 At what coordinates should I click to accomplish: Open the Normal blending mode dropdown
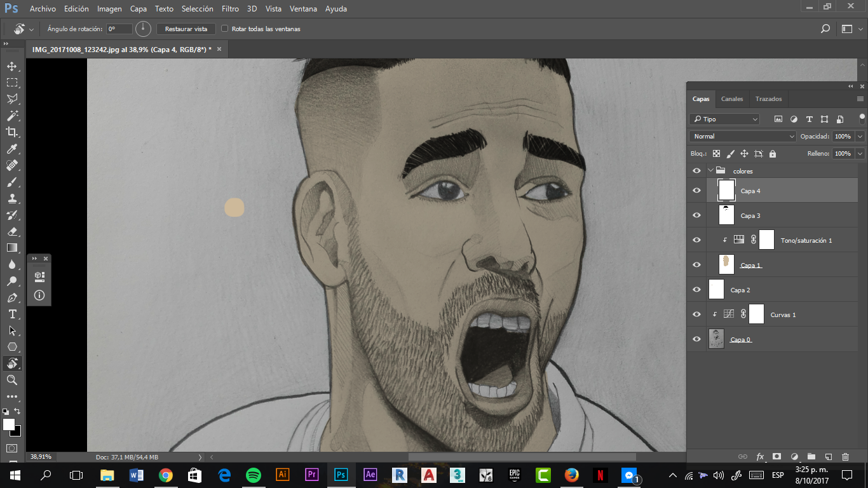743,136
